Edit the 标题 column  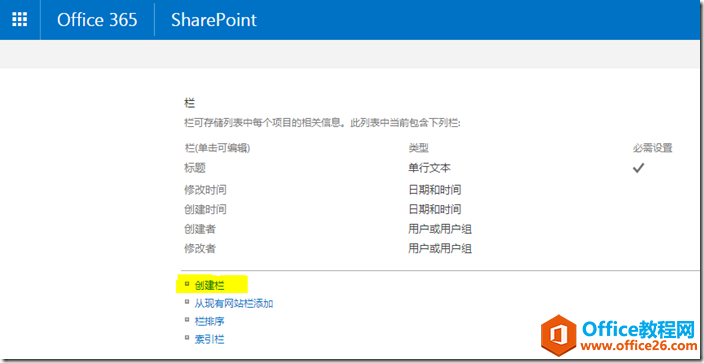point(195,168)
